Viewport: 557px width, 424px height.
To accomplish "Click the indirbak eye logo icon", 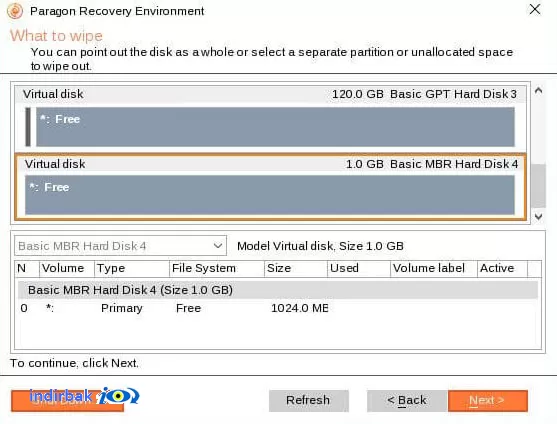I will [x=119, y=395].
